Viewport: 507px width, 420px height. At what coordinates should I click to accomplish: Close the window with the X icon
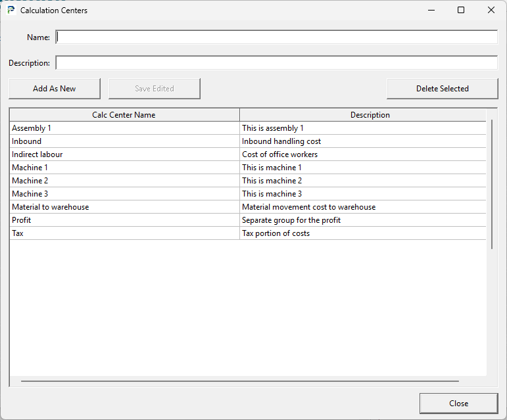pos(491,11)
